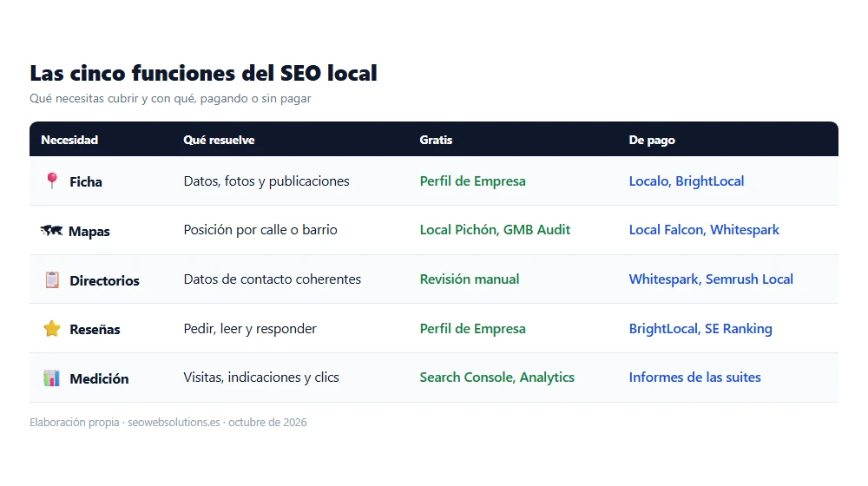Select the Qué resuelve column header
This screenshot has width=868, height=486.
coord(219,140)
